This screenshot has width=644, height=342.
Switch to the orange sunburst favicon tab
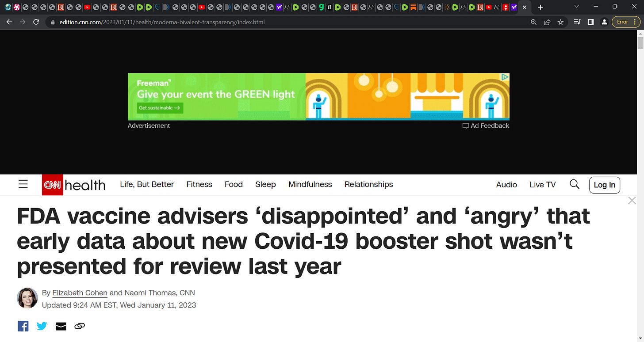click(447, 7)
